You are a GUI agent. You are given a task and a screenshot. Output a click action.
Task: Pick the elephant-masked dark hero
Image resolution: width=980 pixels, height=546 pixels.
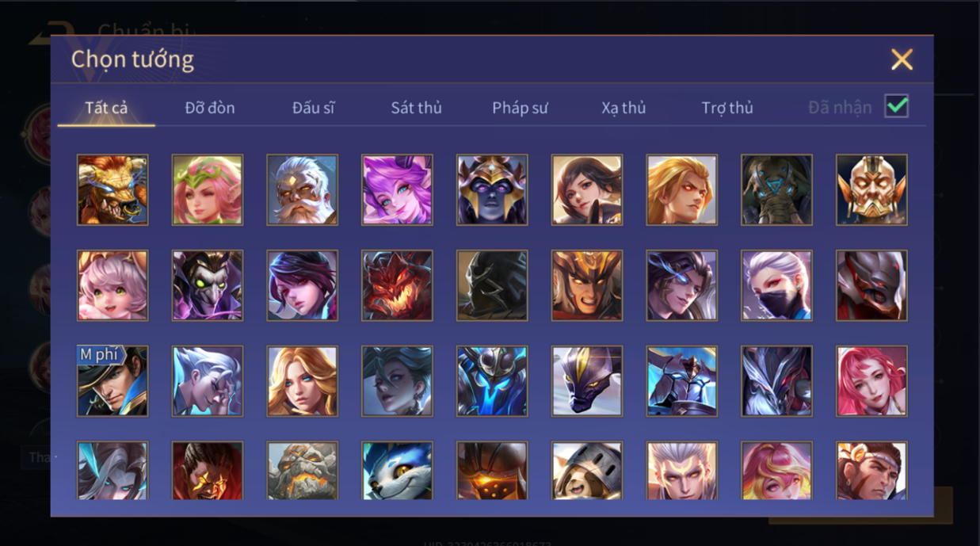pyautogui.click(x=776, y=190)
